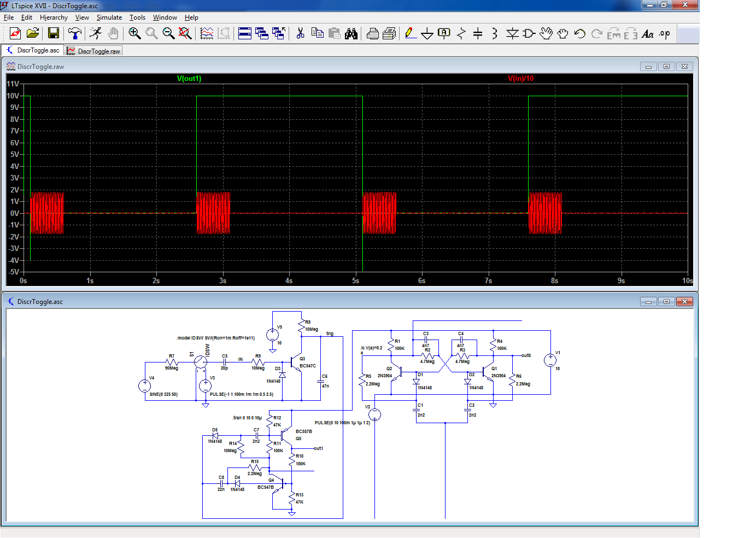
Task: Halt the simulation with the hand icon
Action: pyautogui.click(x=113, y=33)
